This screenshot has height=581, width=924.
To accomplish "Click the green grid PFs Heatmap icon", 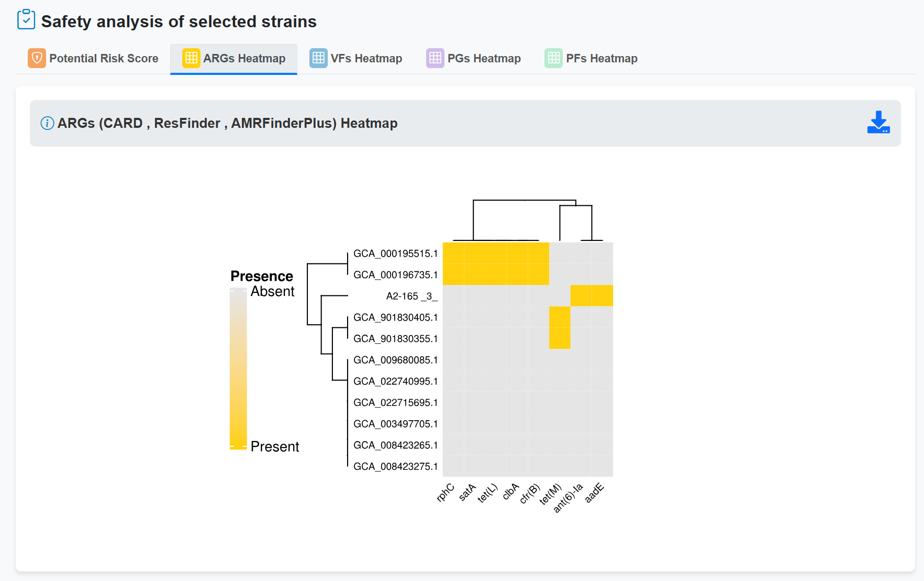I will [553, 58].
